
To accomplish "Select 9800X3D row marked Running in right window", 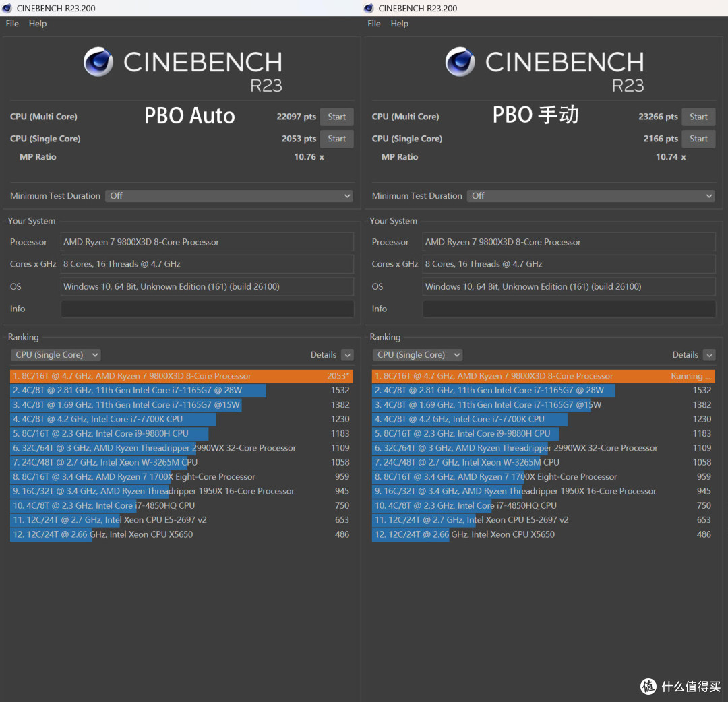I will click(x=543, y=376).
